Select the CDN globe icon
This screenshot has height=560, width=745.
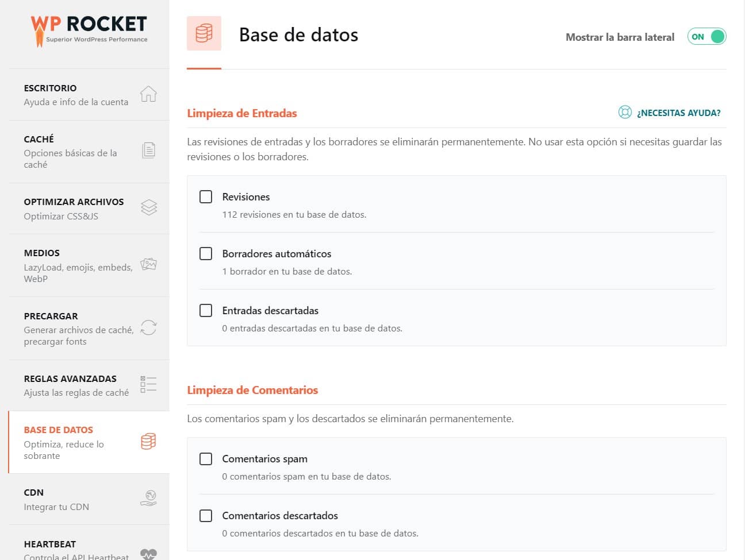148,499
